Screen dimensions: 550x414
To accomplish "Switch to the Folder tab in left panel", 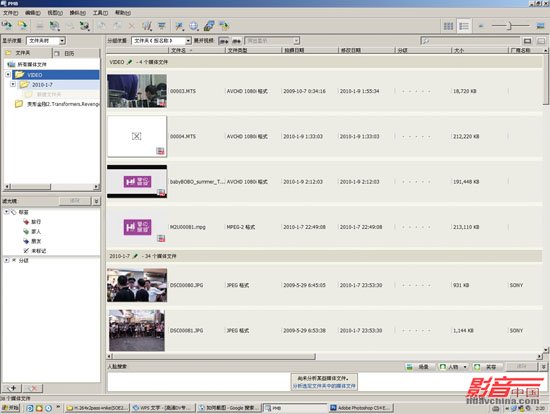I will tap(27, 53).
